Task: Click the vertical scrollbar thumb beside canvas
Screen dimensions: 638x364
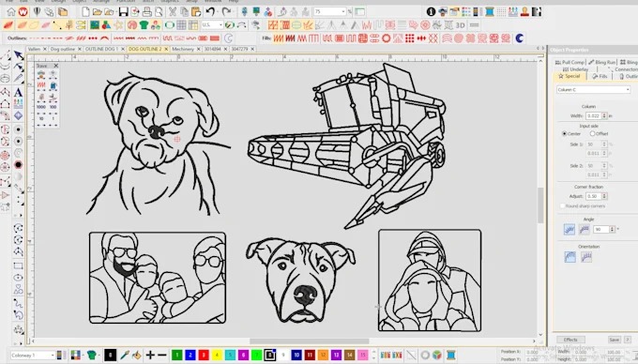Action: tap(540, 205)
